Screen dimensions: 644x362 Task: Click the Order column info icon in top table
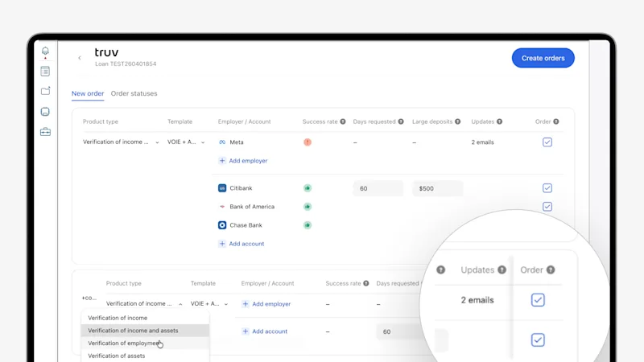(556, 121)
